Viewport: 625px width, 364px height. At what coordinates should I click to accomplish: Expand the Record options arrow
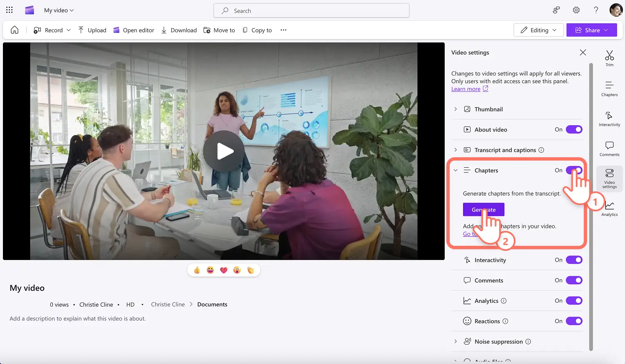click(69, 30)
